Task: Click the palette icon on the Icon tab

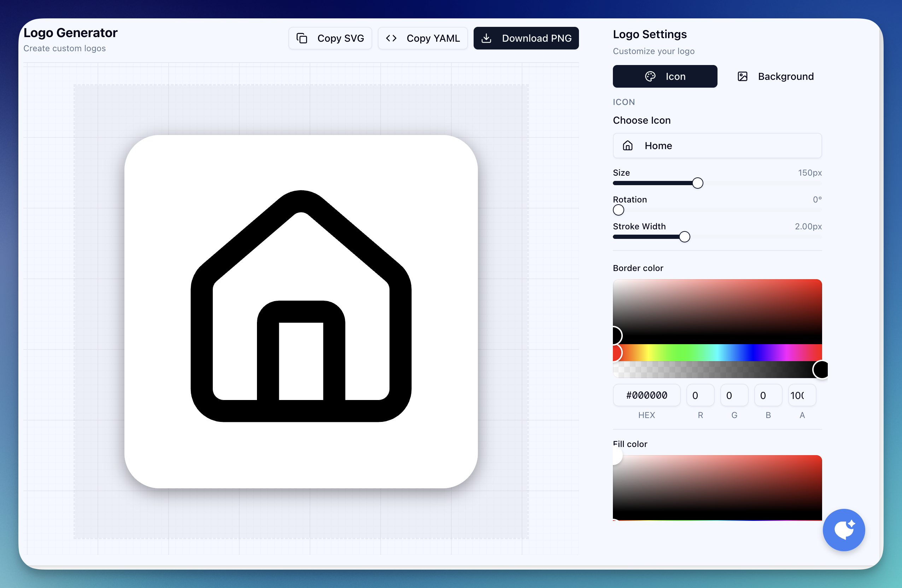Action: (651, 76)
